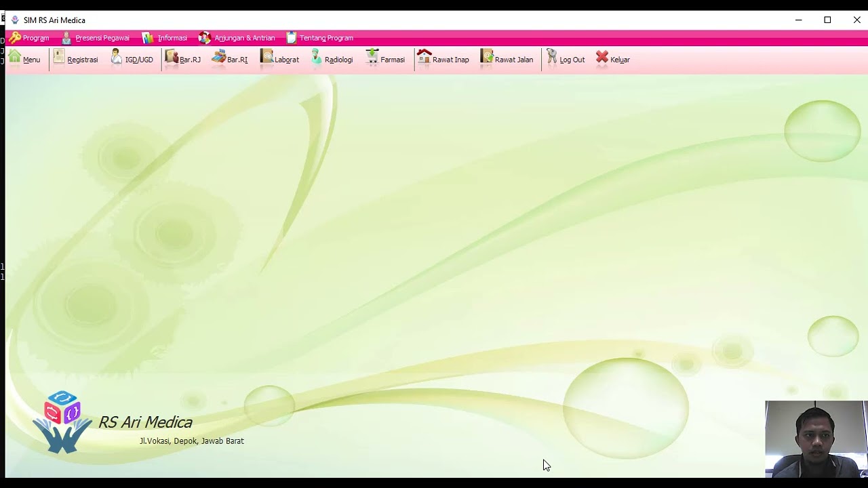The width and height of the screenshot is (868, 488).
Task: Open the Registrasi module
Action: pyautogui.click(x=75, y=59)
